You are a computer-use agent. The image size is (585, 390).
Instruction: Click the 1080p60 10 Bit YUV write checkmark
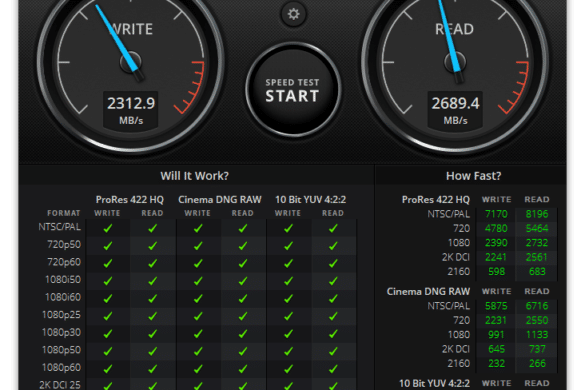288,368
